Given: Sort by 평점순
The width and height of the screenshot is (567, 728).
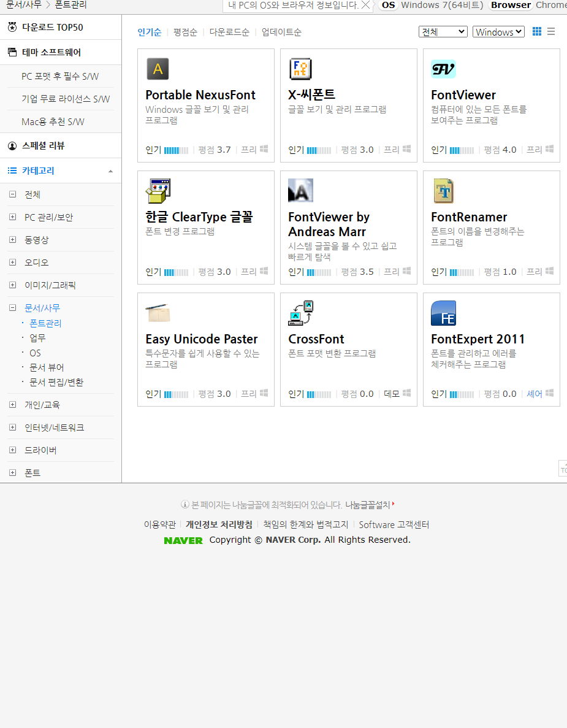Looking at the screenshot, I should click(185, 32).
